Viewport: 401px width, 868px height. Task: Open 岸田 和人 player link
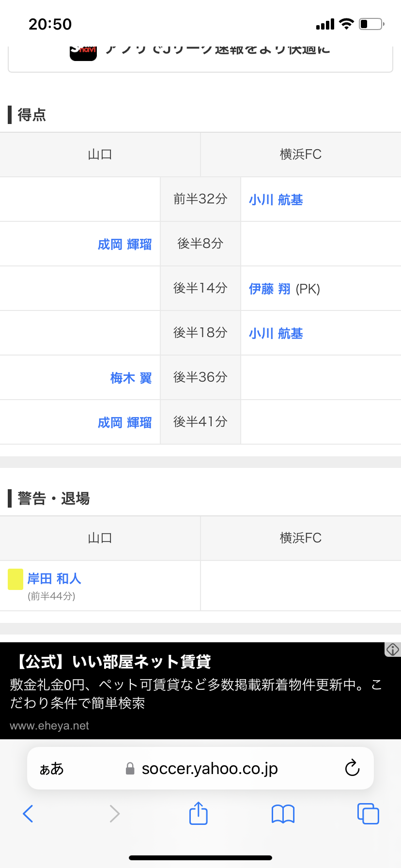coord(54,578)
